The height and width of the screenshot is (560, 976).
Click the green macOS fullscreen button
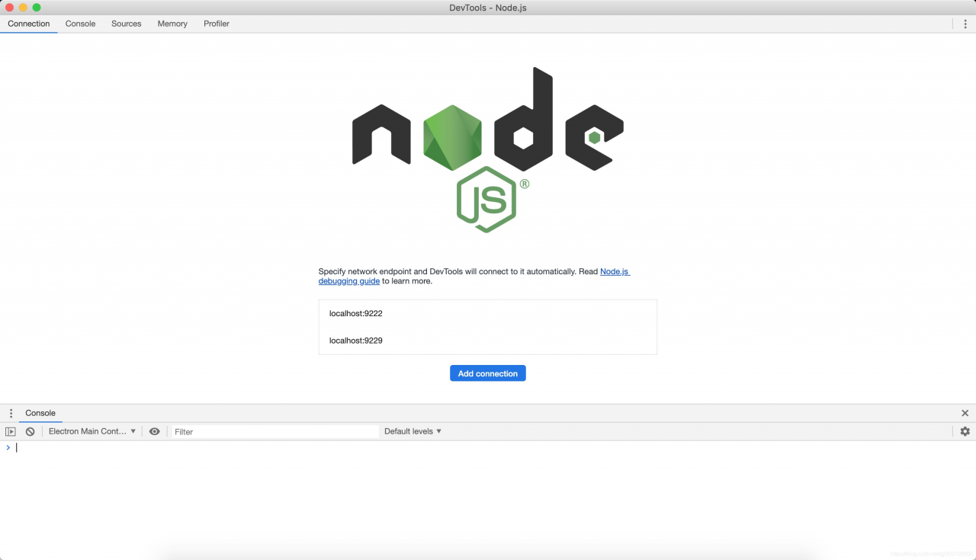point(37,8)
